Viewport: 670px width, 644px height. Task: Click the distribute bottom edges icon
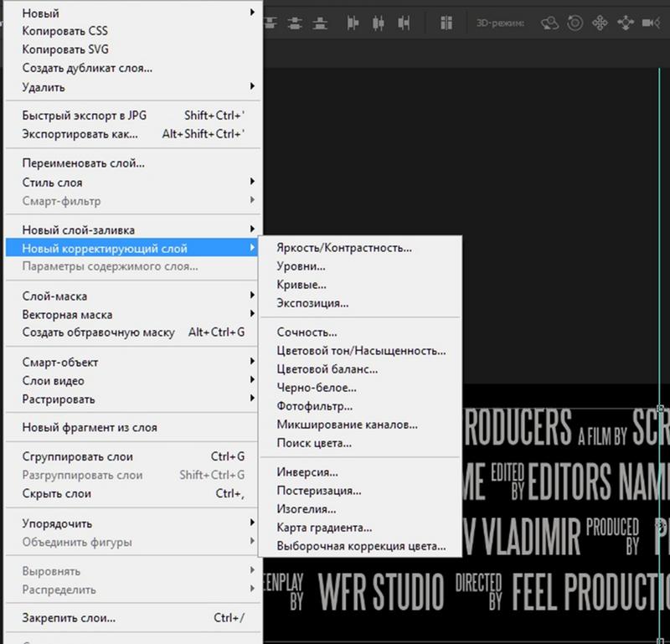(320, 23)
